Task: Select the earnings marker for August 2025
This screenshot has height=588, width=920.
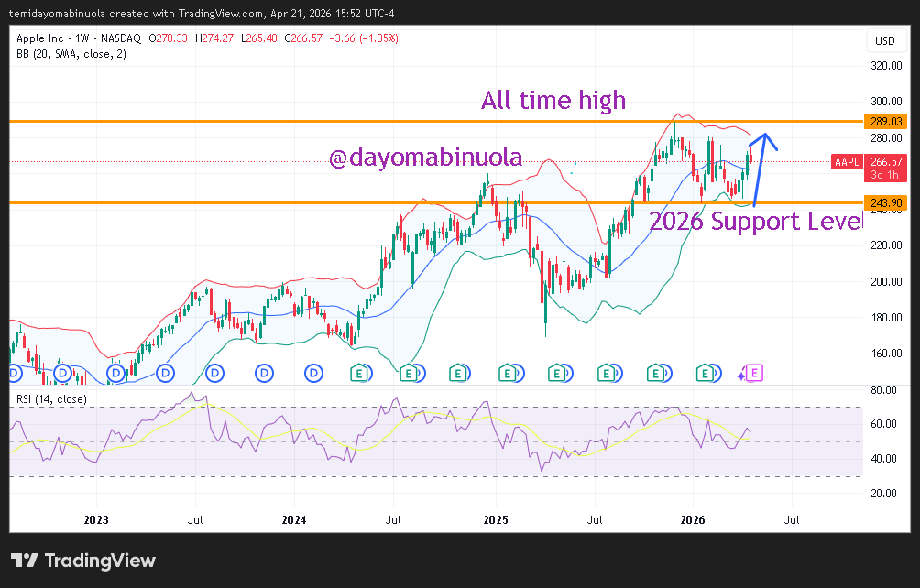Action: (607, 373)
